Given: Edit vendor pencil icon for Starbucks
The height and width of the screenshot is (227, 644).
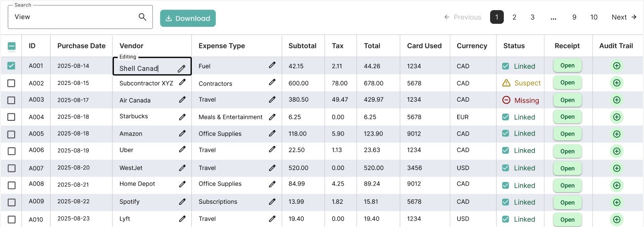Looking at the screenshot, I should tap(182, 117).
